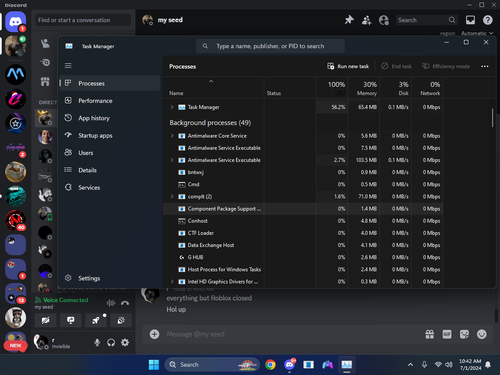This screenshot has height=375, width=500.
Task: Select bntwxj process row
Action: tap(303, 172)
